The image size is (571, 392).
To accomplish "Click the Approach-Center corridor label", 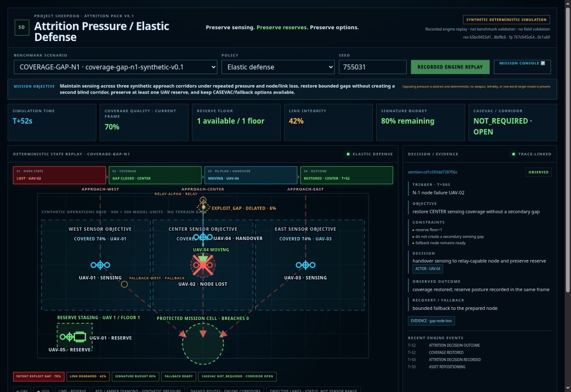I will point(203,189).
